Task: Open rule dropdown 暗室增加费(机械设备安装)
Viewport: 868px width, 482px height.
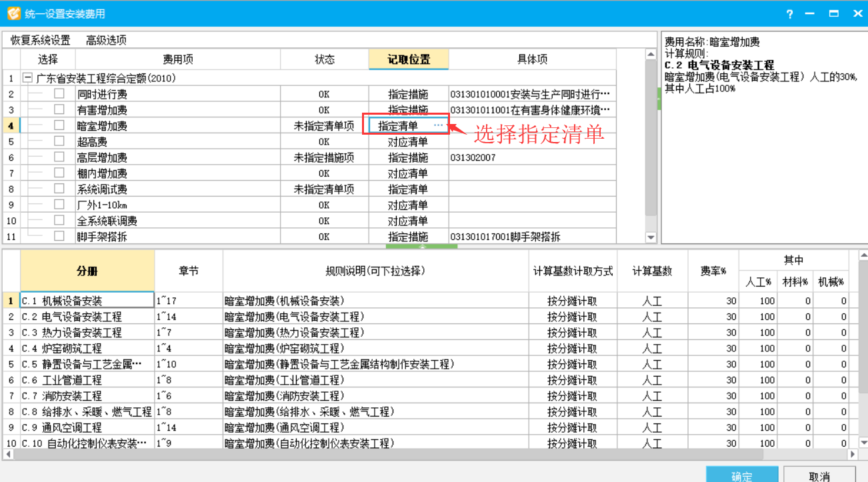Action: [375, 301]
